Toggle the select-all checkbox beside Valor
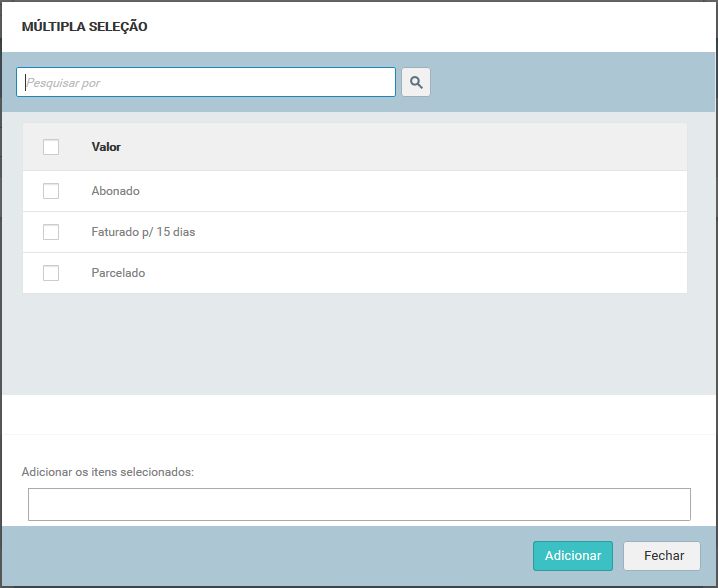The image size is (718, 588). (x=51, y=147)
